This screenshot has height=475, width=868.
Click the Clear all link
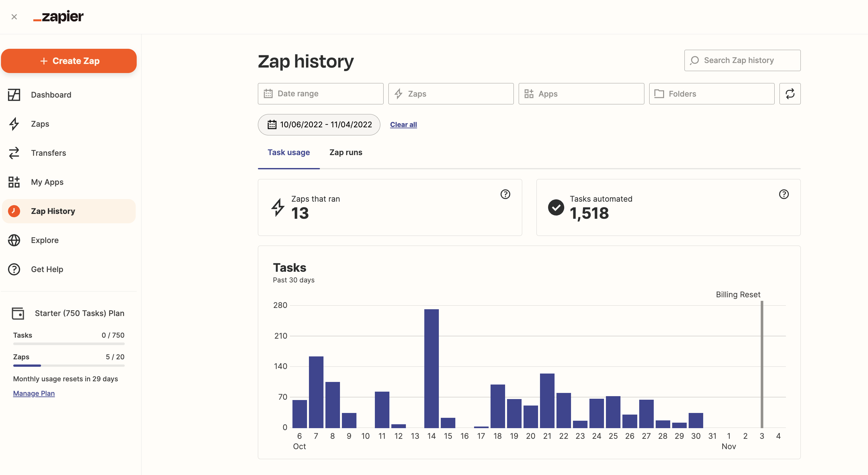click(403, 125)
